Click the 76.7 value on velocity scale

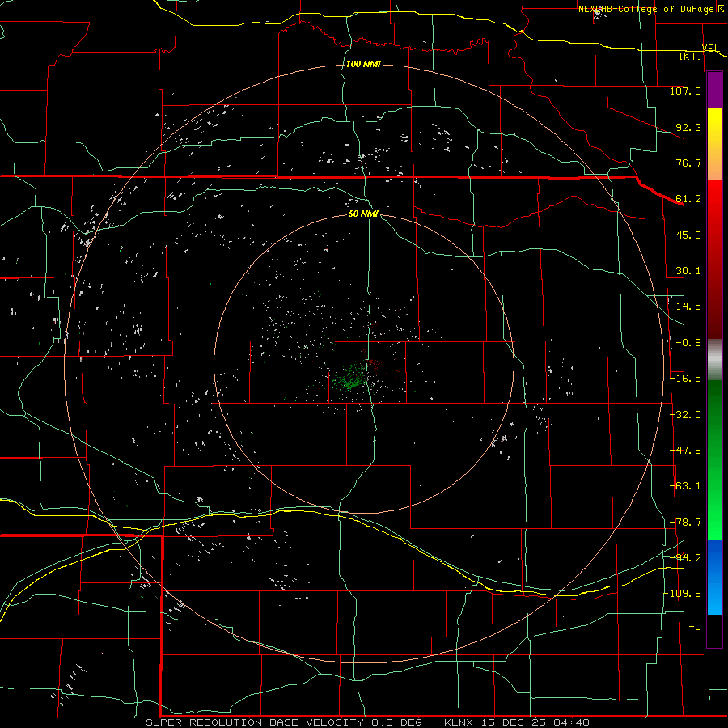(x=688, y=163)
